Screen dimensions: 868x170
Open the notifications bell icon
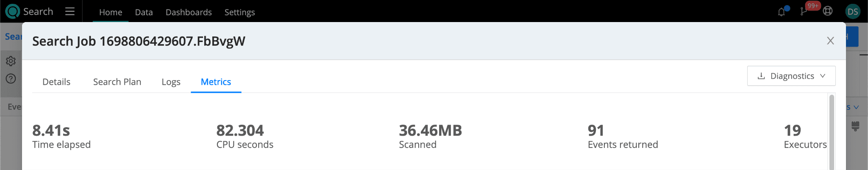[x=782, y=11]
